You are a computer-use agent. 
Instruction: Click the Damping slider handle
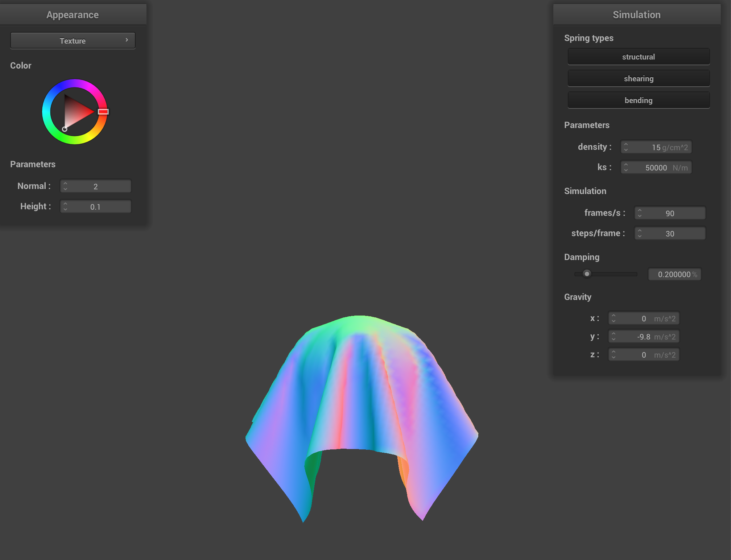[587, 274]
